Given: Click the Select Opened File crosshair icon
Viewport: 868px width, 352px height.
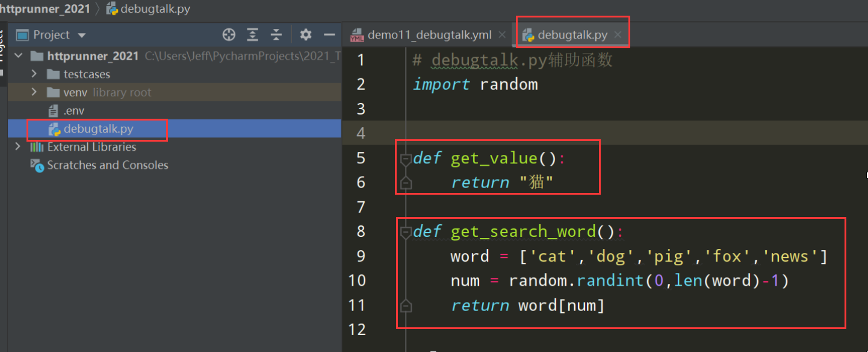Looking at the screenshot, I should (x=229, y=35).
